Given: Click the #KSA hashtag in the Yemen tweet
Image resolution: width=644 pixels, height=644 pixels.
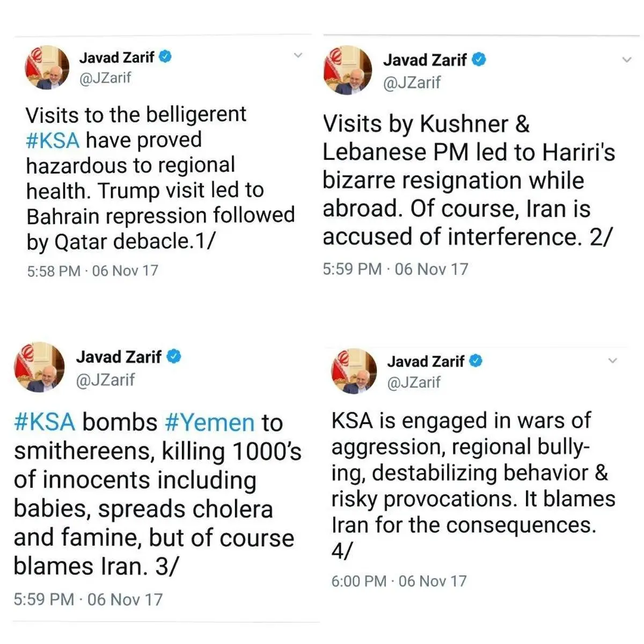Looking at the screenshot, I should (x=45, y=422).
